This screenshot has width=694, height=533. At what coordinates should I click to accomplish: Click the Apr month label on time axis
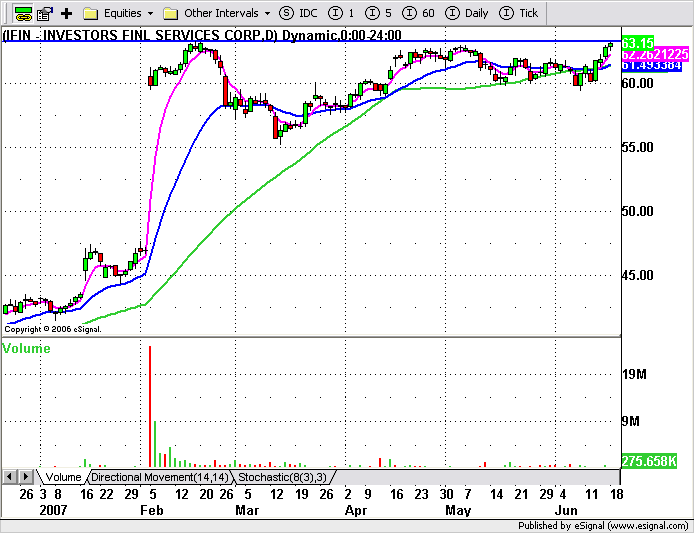[x=356, y=510]
